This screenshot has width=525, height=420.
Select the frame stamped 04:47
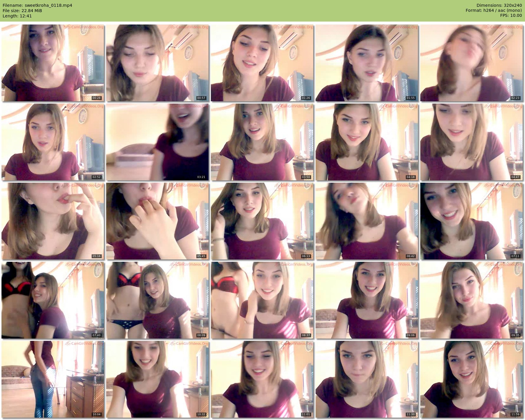coord(472,142)
